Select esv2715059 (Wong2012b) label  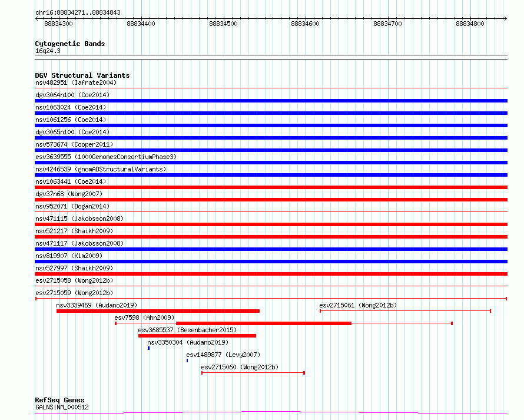(x=74, y=293)
